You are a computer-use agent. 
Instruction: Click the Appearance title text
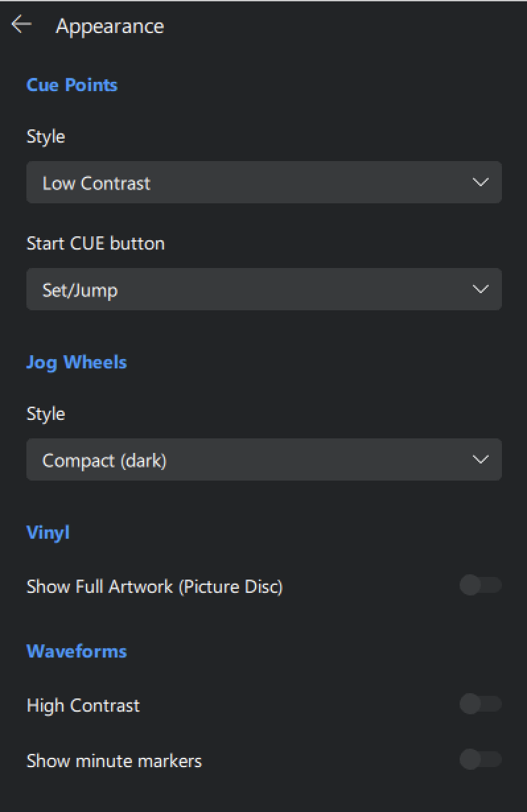pyautogui.click(x=109, y=26)
